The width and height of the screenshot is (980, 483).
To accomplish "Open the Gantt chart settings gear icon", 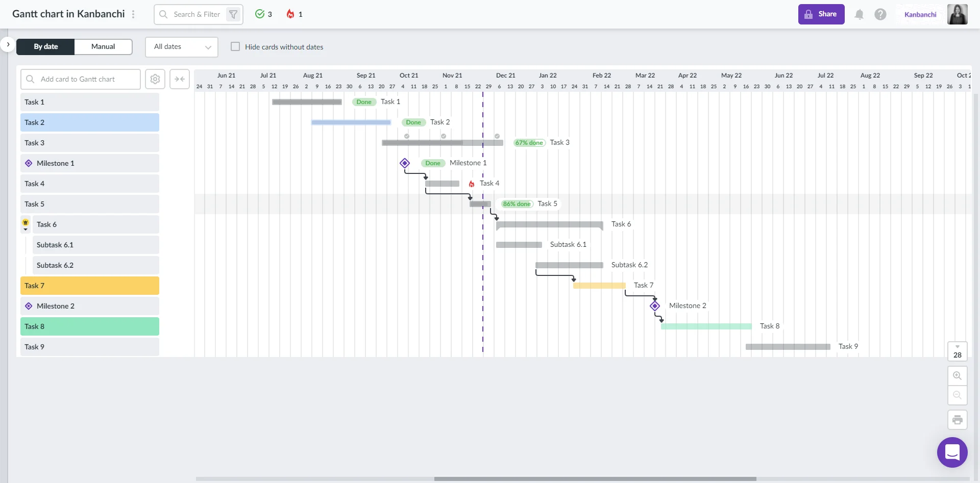I will 155,79.
